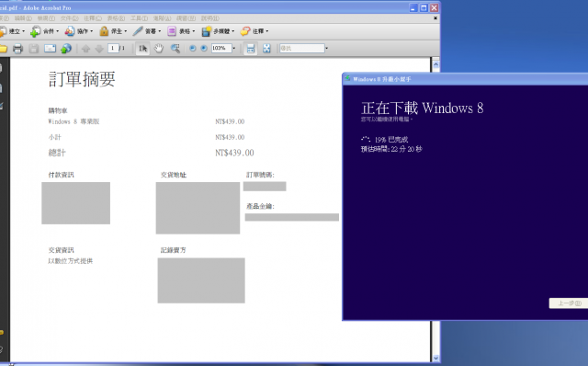Viewport: 588px width, 366px height.
Task: Zoom out with the minus circle icon
Action: click(192, 49)
